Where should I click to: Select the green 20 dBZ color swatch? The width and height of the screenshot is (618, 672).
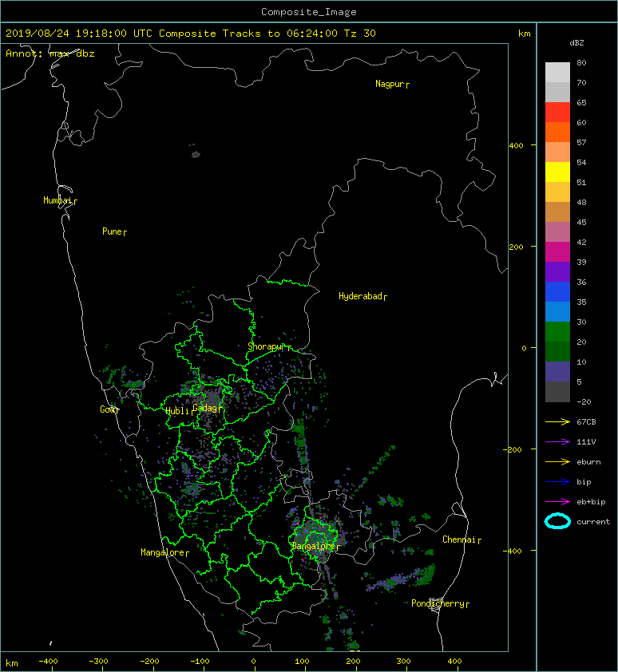click(x=557, y=331)
